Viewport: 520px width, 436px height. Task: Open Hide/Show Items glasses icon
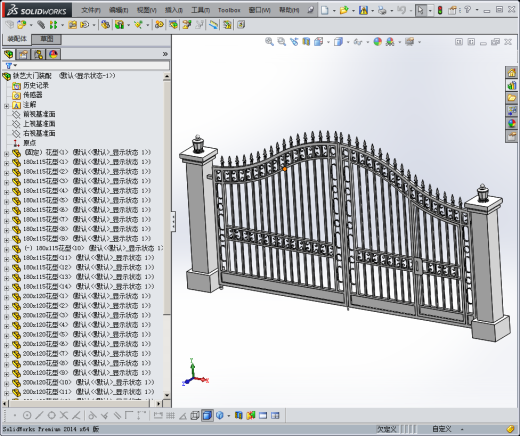pyautogui.click(x=358, y=42)
